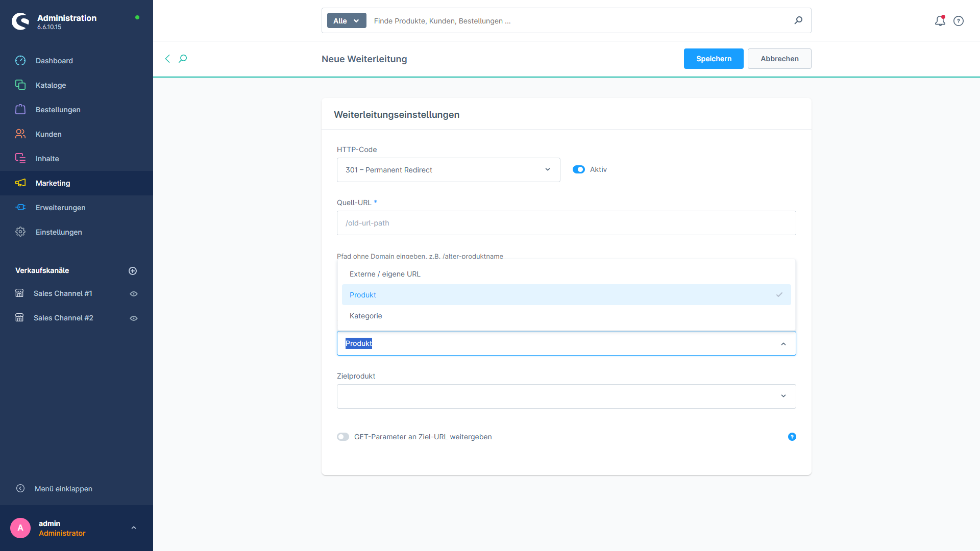Viewport: 980px width, 551px height.
Task: Select Externe / eigene URL option
Action: point(385,274)
